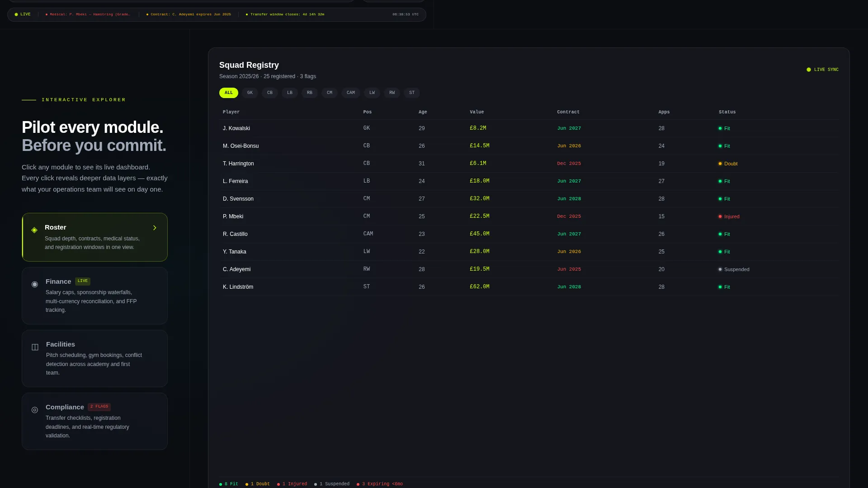Click the Finance module circle icon

click(35, 284)
